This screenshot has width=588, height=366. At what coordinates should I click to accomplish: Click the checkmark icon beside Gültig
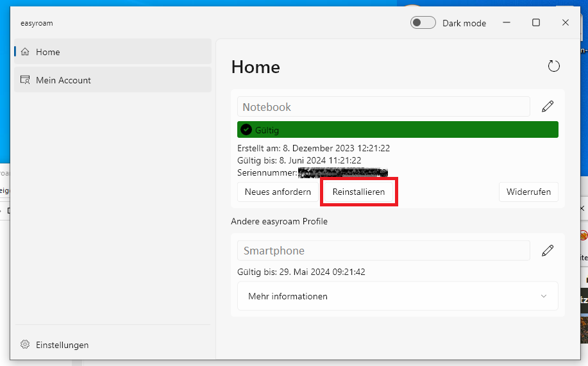246,129
